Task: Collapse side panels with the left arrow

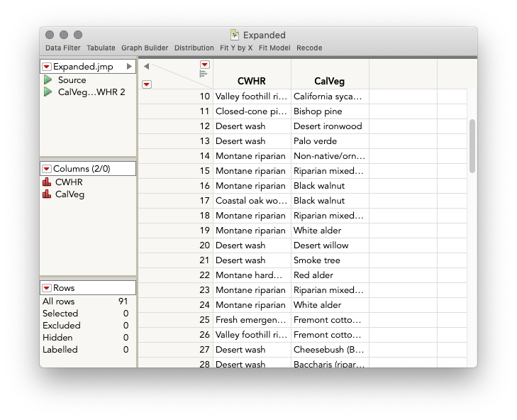Action: 147,66
